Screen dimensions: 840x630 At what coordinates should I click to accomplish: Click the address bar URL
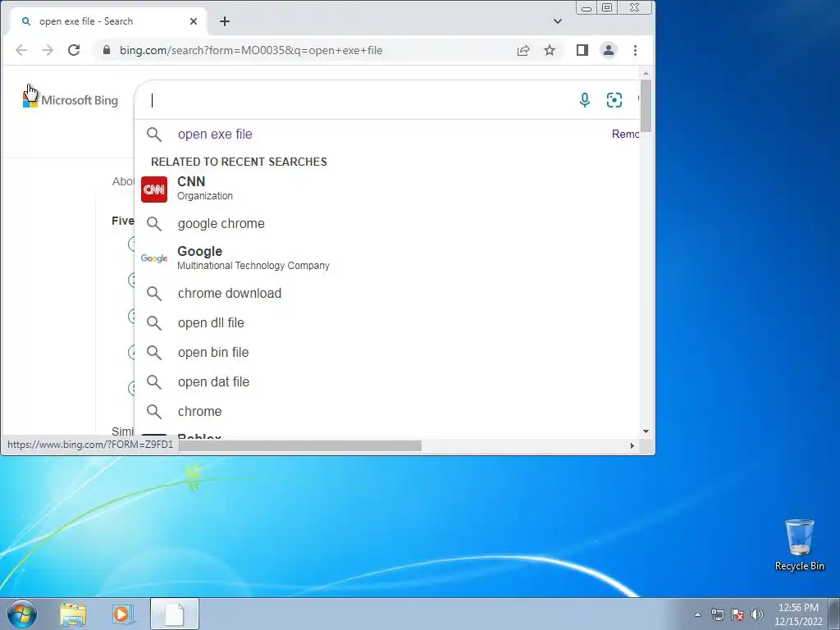click(251, 50)
